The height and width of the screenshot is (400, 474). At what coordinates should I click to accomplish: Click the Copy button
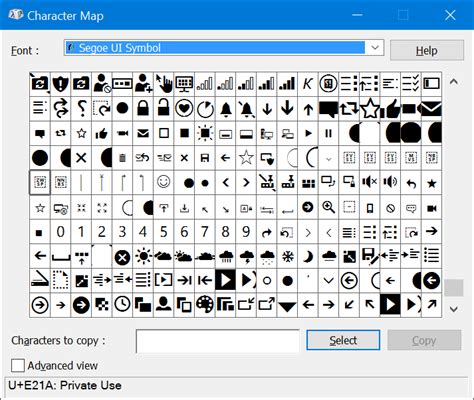(424, 340)
